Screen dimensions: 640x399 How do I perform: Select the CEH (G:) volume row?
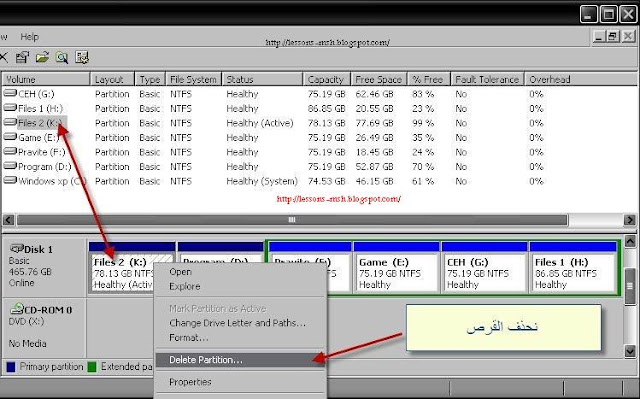(319, 94)
